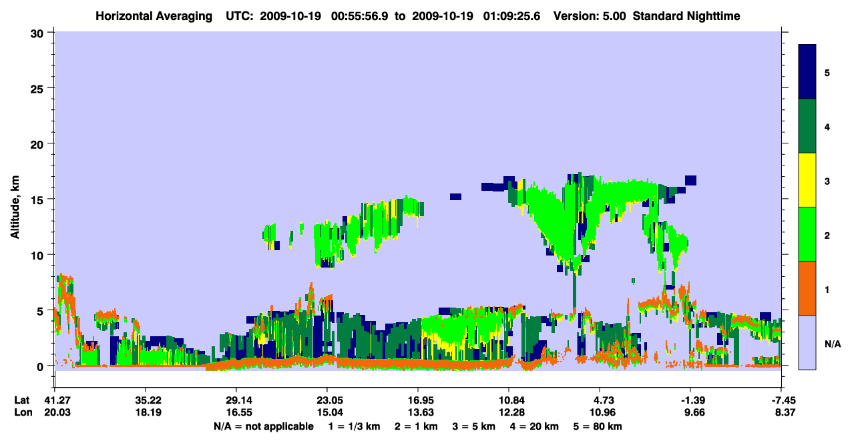Click the 30 km altitude tick label
The width and height of the screenshot is (868, 445).
pyautogui.click(x=37, y=33)
